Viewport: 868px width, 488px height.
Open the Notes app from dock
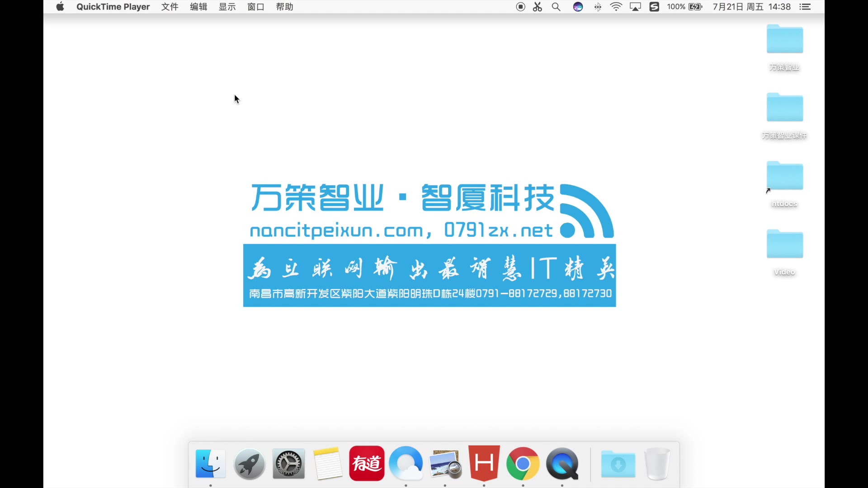pyautogui.click(x=328, y=463)
